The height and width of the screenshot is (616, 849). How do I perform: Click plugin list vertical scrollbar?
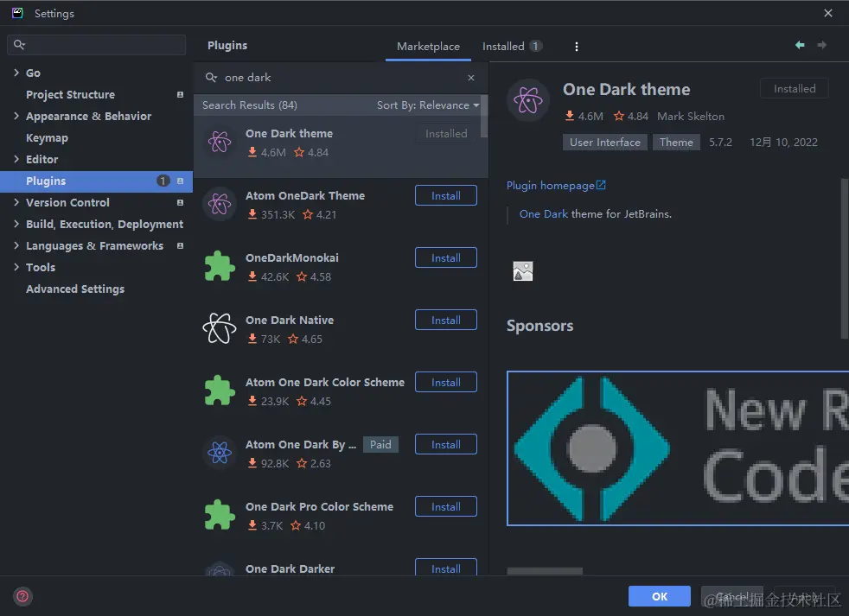[484, 117]
